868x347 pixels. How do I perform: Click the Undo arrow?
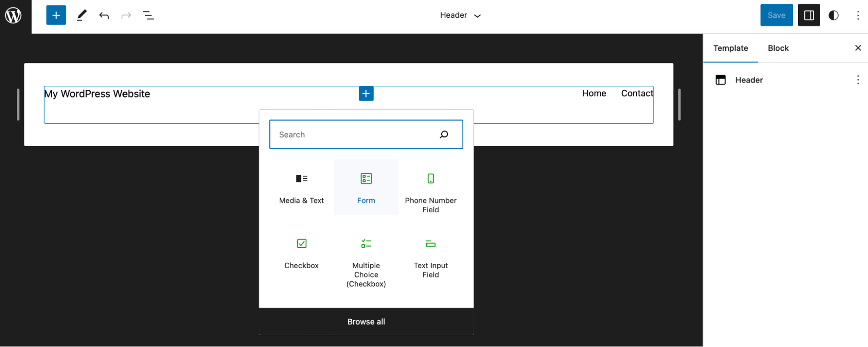[104, 16]
